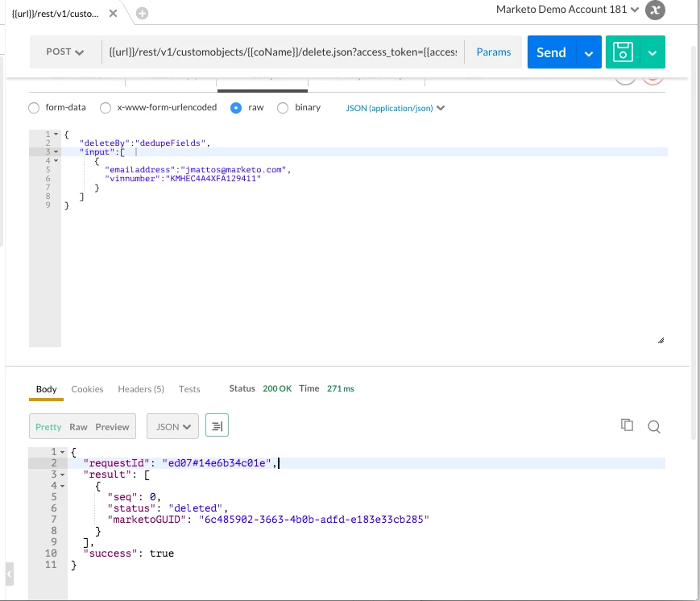
Task: Click the save request floppy disk icon
Action: (x=623, y=52)
